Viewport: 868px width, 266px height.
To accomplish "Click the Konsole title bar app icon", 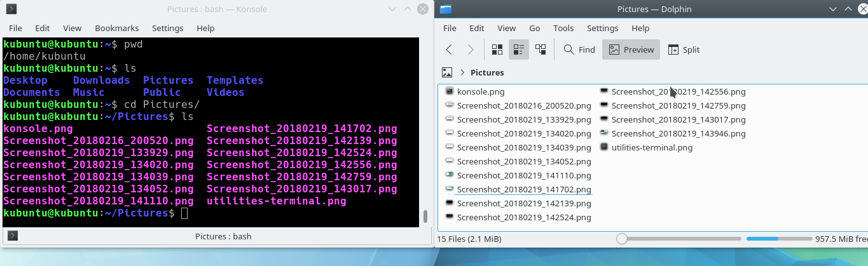I will tap(11, 9).
